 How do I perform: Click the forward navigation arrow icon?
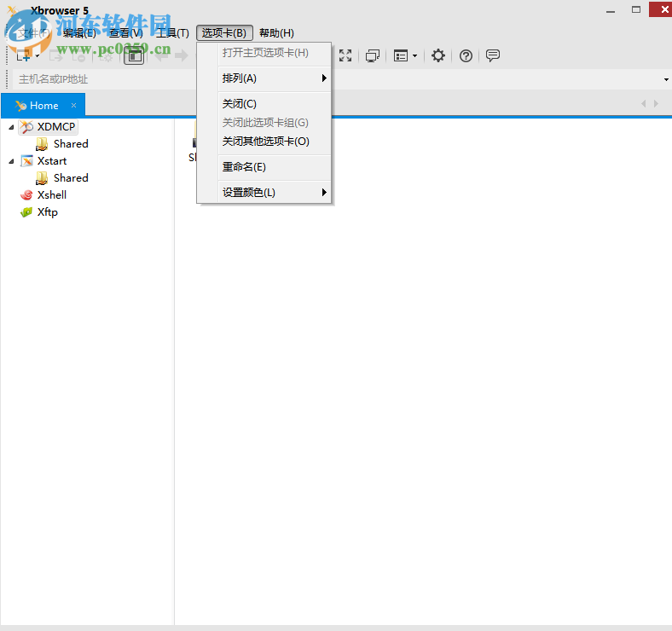(182, 55)
